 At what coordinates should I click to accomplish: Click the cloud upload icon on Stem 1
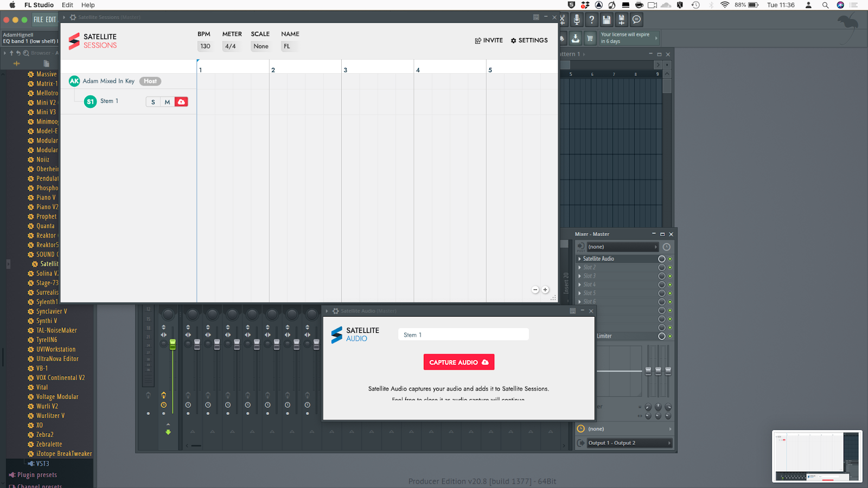point(181,102)
